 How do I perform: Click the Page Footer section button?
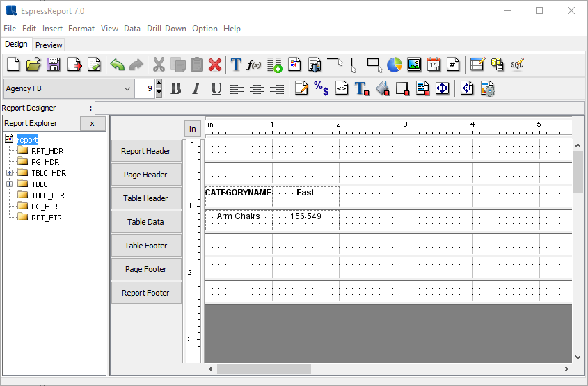coord(146,269)
